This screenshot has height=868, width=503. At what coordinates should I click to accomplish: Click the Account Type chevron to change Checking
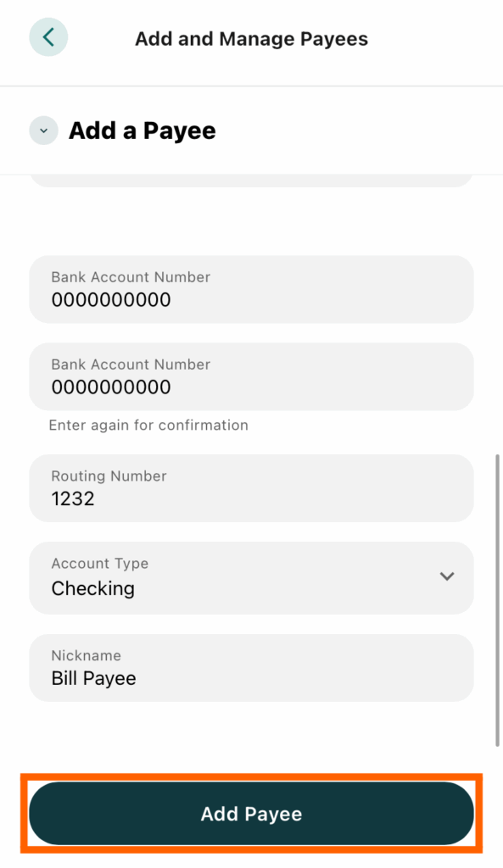tap(447, 576)
